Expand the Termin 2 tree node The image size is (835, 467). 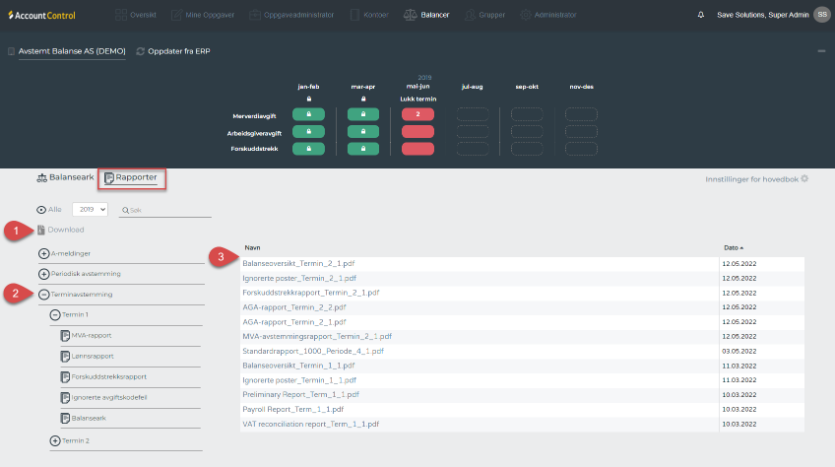(55, 441)
